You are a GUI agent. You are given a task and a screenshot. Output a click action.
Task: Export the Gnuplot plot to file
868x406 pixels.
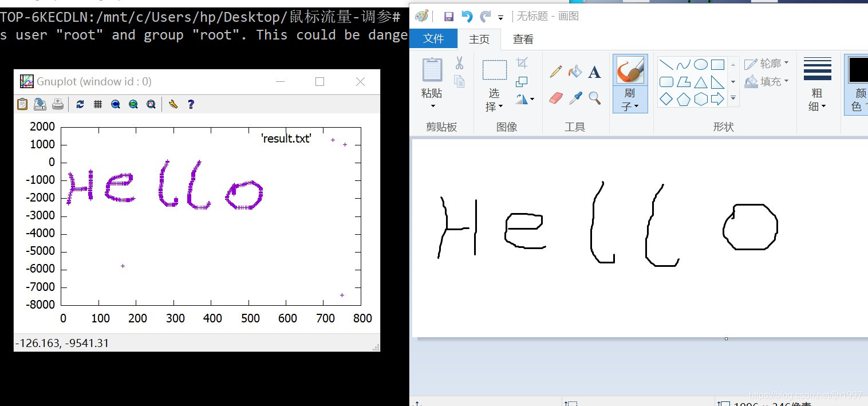[x=40, y=104]
